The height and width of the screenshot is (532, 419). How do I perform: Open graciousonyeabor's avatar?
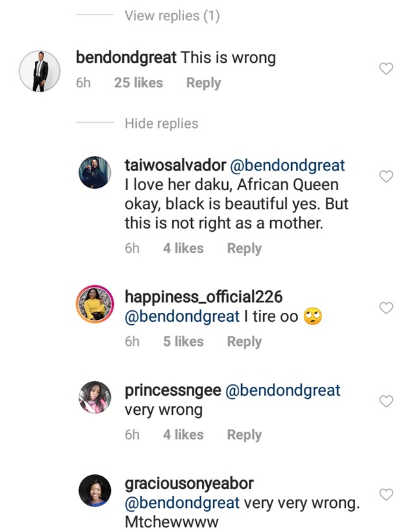click(96, 490)
